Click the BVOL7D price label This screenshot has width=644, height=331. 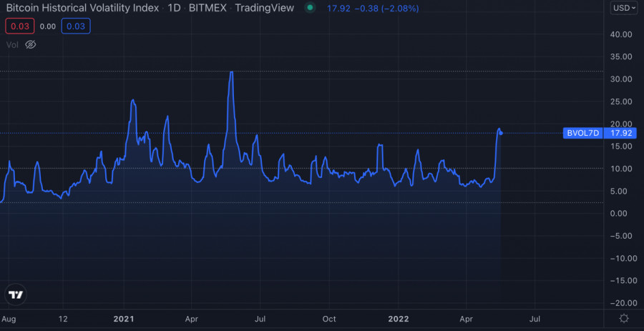pos(582,133)
